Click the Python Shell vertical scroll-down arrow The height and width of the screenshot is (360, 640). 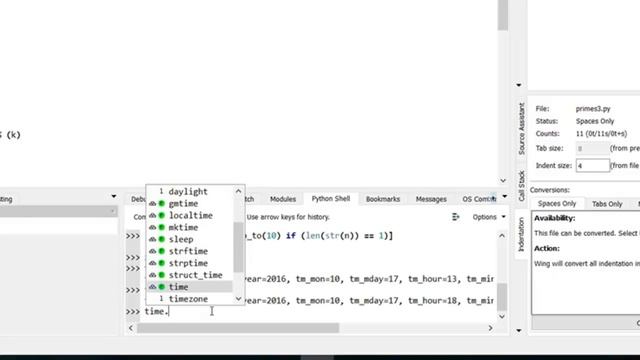502,316
